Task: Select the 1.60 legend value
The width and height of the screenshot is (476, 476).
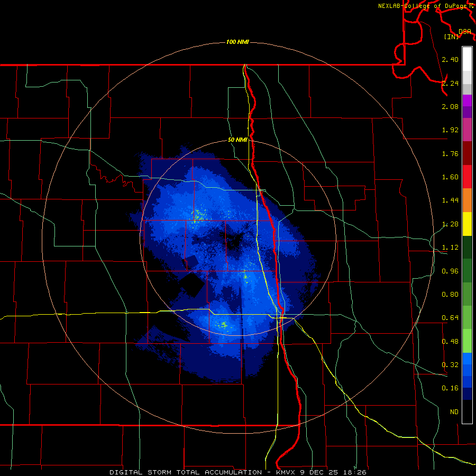Action: (x=450, y=177)
